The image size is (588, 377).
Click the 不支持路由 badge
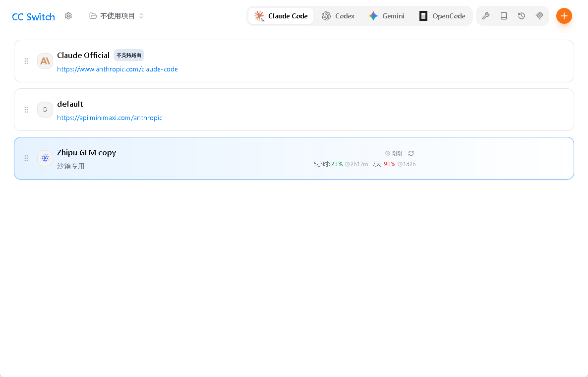[x=128, y=55]
